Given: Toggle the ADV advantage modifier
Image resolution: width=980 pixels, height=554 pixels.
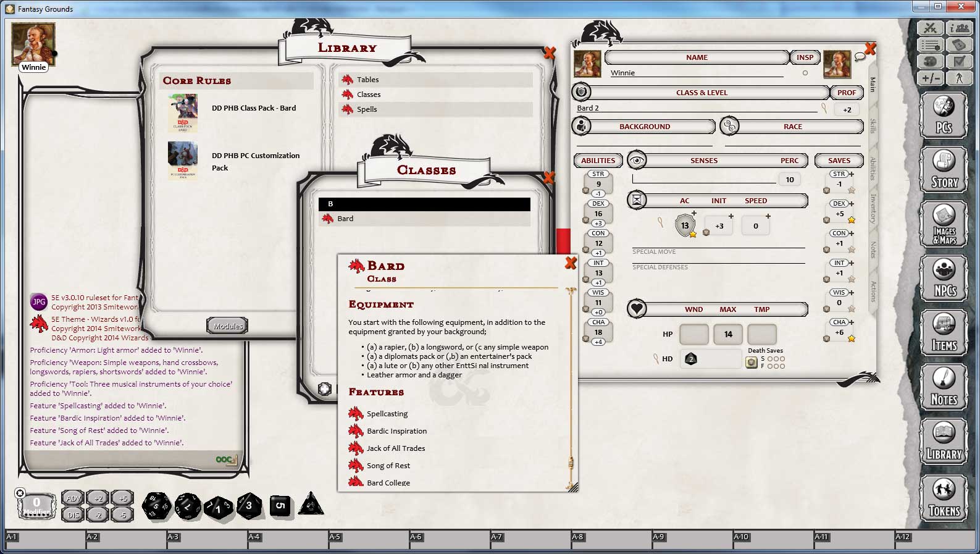Looking at the screenshot, I should point(73,498).
